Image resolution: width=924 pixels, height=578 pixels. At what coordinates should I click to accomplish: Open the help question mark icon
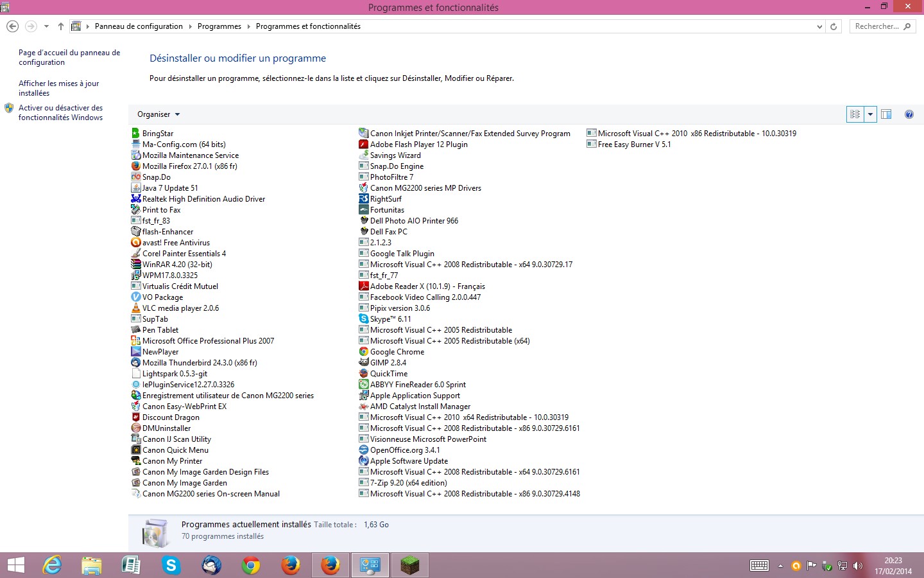pyautogui.click(x=909, y=114)
